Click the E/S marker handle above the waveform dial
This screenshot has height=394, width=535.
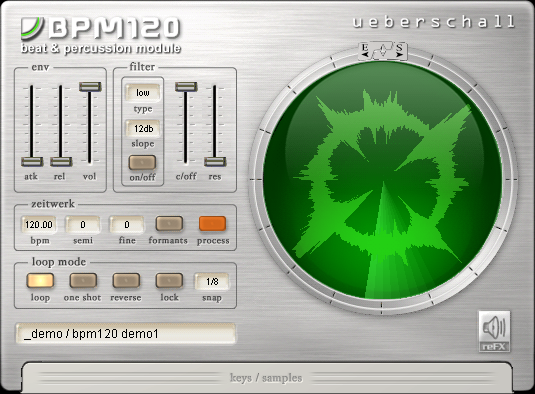[x=382, y=51]
